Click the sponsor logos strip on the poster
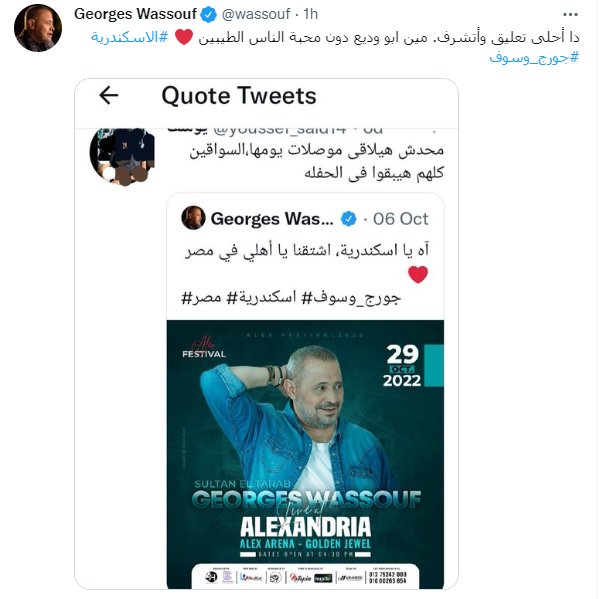600x599 pixels. [x=305, y=576]
